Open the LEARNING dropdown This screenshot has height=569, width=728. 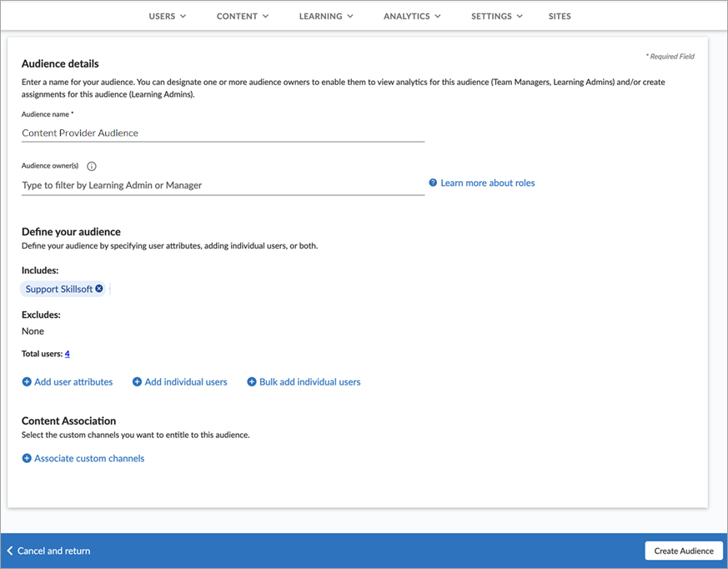tap(326, 15)
